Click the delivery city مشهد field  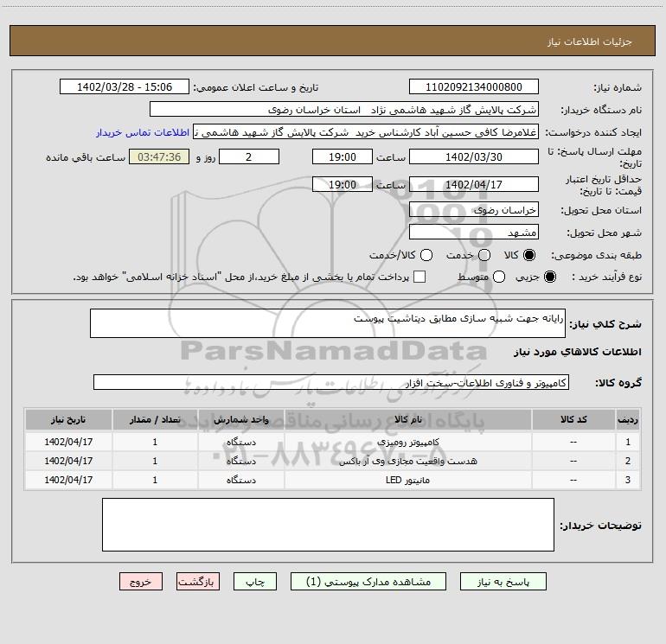pos(474,233)
